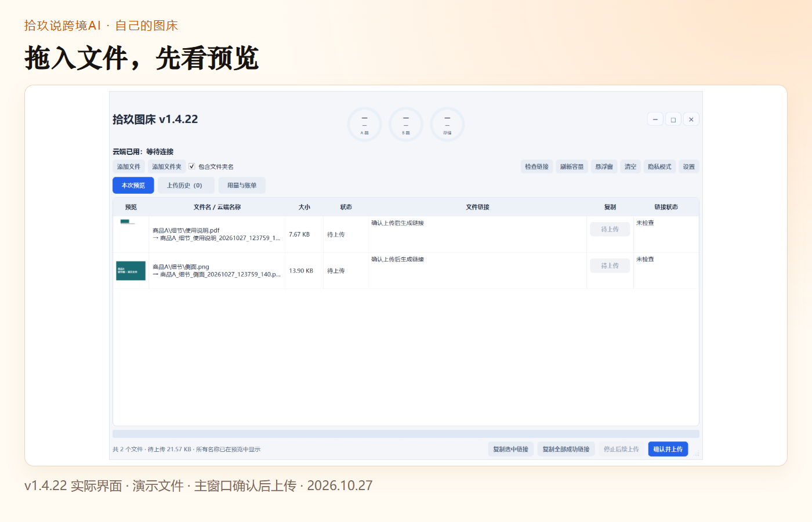The width and height of the screenshot is (812, 522).
Task: Click the 复制选中链接 button
Action: pyautogui.click(x=511, y=449)
